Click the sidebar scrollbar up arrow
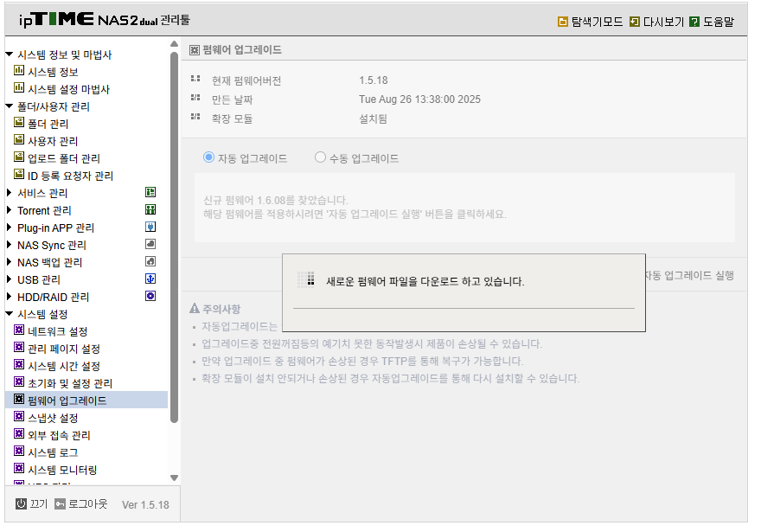The width and height of the screenshot is (761, 532). [174, 44]
